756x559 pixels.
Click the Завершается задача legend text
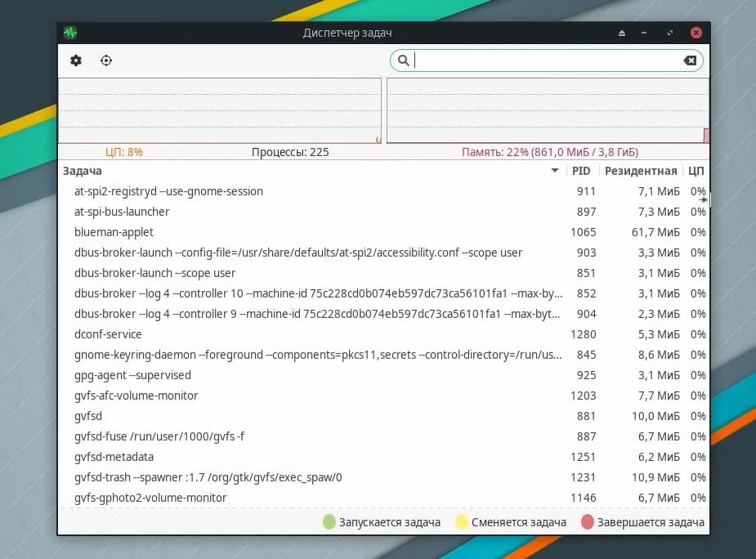coord(651,522)
